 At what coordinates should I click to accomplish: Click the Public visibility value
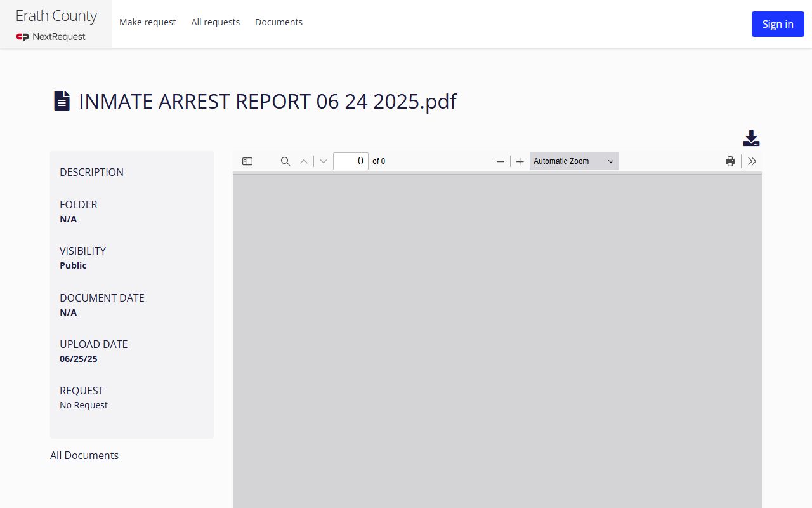[73, 265]
